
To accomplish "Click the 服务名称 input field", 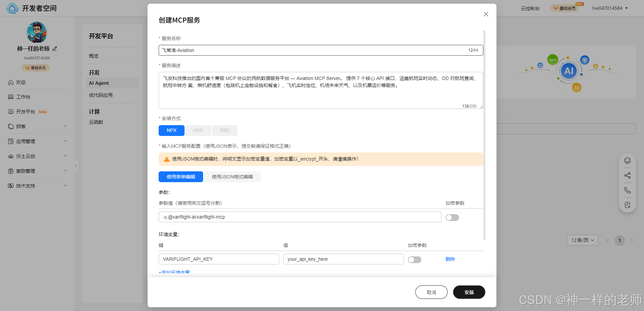I will (x=321, y=50).
